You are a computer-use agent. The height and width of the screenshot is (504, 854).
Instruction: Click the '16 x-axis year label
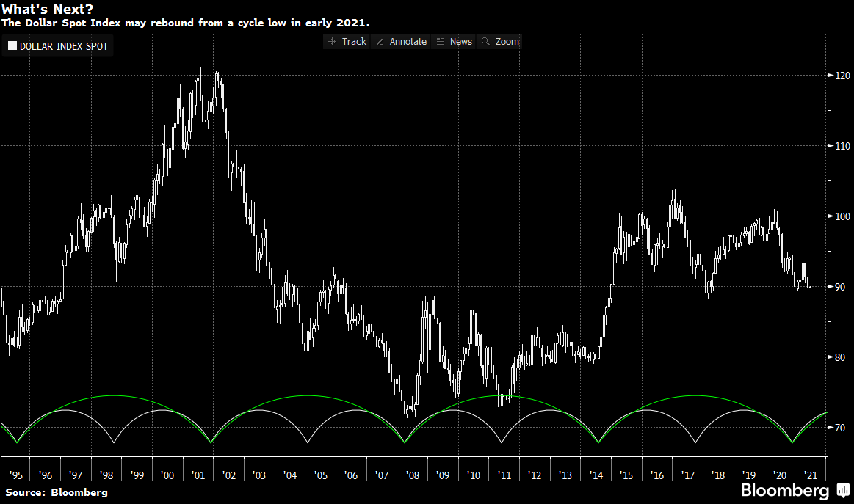coord(657,475)
